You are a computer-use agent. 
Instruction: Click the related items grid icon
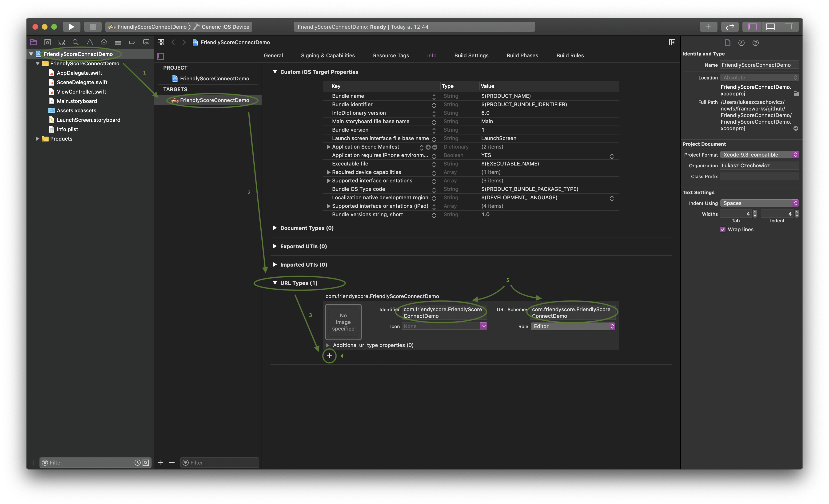pyautogui.click(x=161, y=42)
